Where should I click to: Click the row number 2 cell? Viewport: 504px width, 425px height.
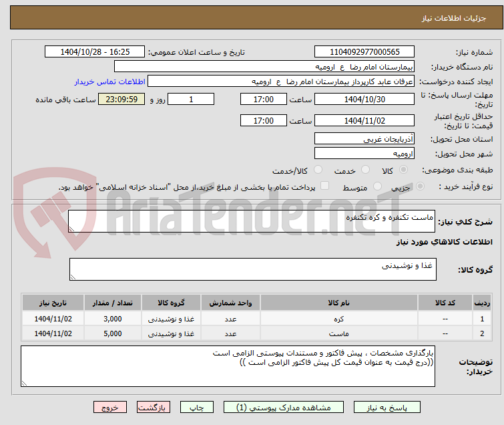(x=482, y=333)
